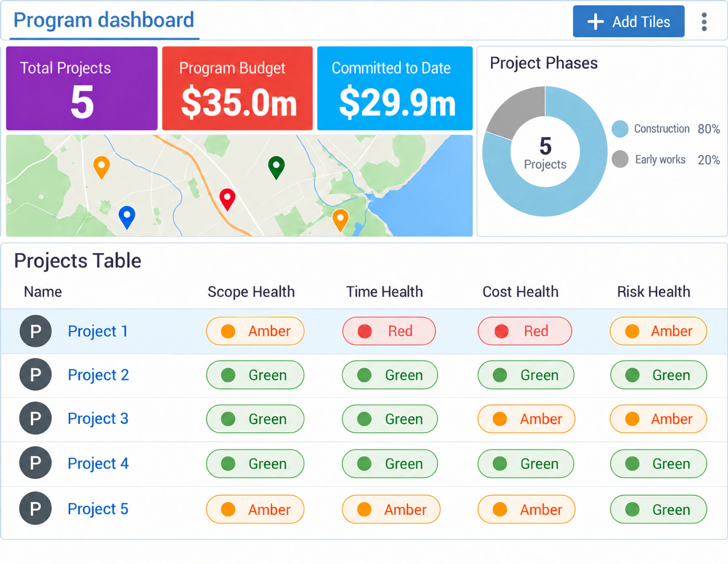Switch to the Program dashboard tab
This screenshot has height=564, width=728.
(104, 21)
